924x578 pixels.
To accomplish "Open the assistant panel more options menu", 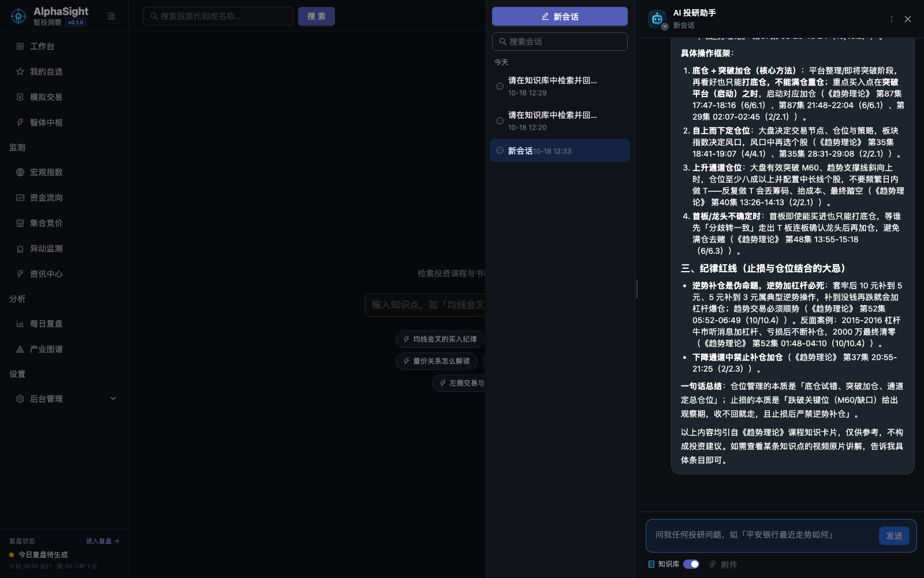I will pos(892,19).
